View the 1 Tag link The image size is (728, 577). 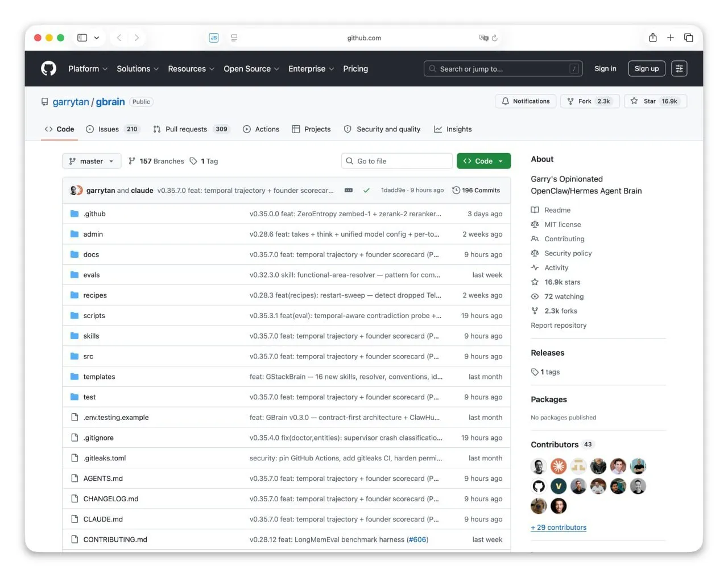(x=204, y=161)
